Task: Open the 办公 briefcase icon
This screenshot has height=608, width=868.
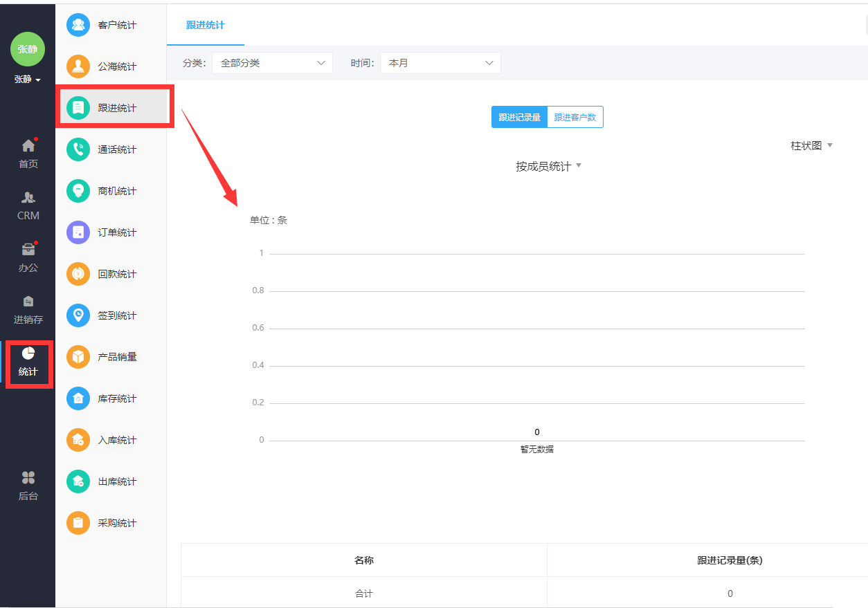Action: 28,250
